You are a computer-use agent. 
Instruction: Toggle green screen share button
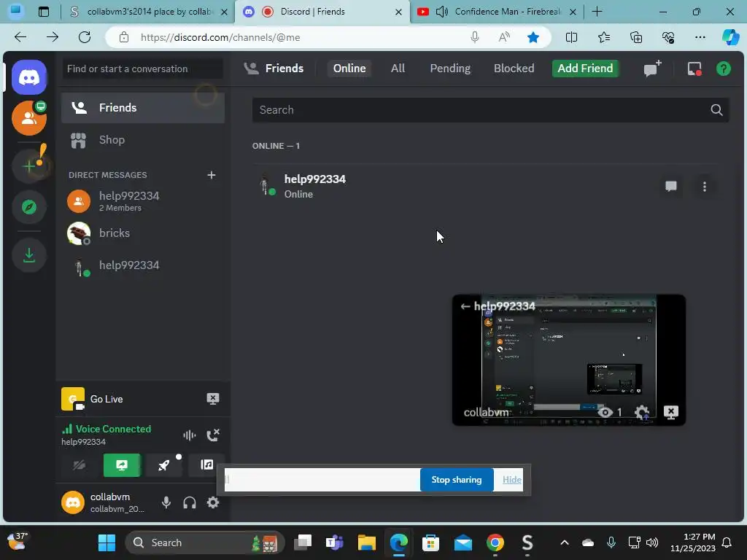point(122,465)
